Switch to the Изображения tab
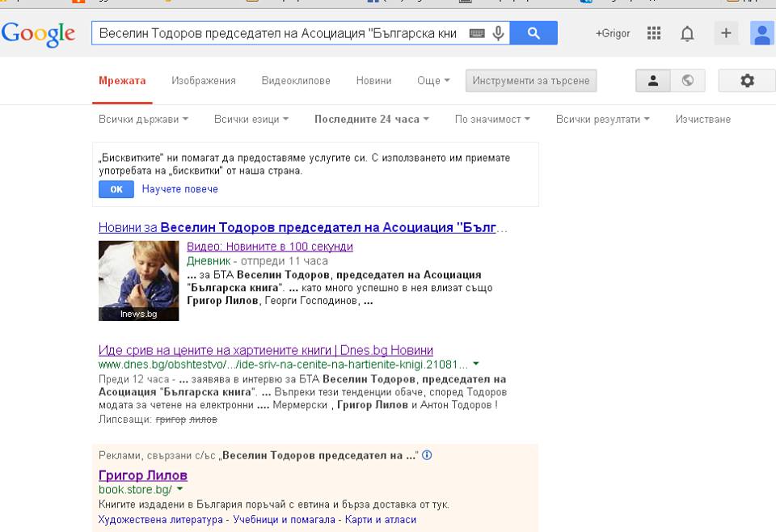Screen dimensions: 776x532 [x=204, y=81]
